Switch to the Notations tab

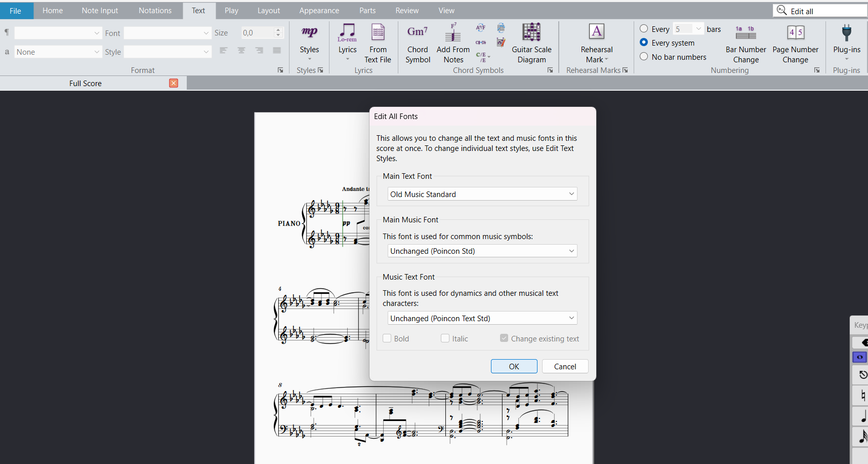pyautogui.click(x=155, y=11)
